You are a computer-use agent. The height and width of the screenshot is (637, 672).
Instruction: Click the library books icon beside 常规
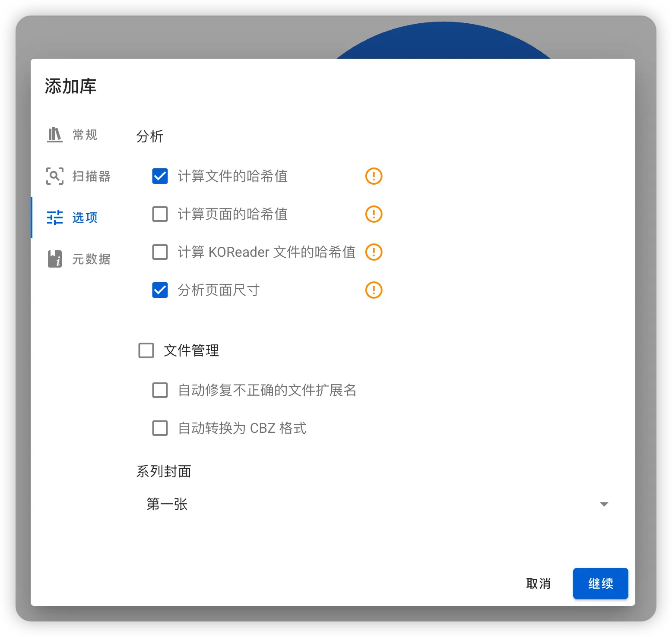point(55,135)
